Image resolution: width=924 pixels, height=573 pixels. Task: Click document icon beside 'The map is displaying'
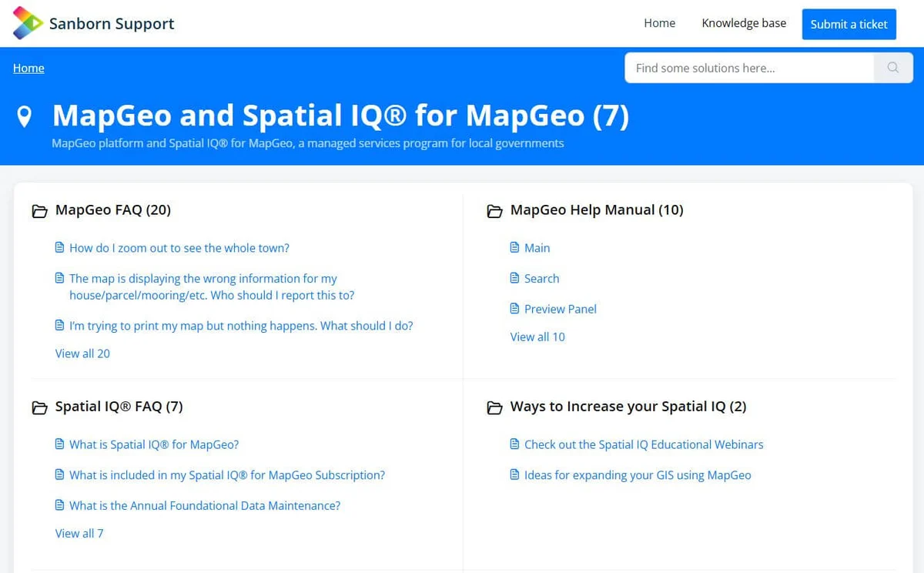click(59, 278)
